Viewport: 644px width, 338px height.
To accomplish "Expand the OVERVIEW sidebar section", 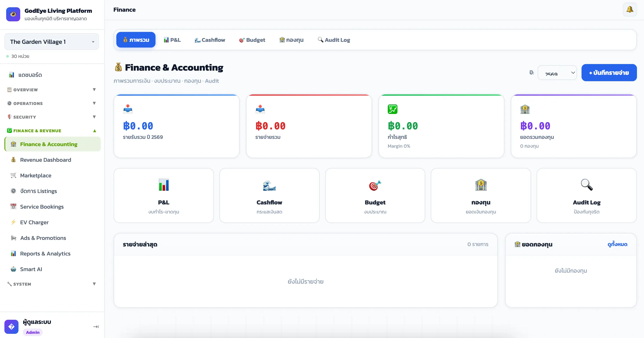I will point(51,90).
